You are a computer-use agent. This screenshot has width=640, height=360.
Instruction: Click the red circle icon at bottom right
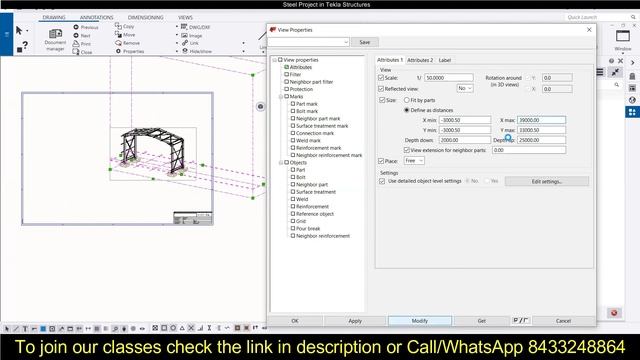coord(614,313)
